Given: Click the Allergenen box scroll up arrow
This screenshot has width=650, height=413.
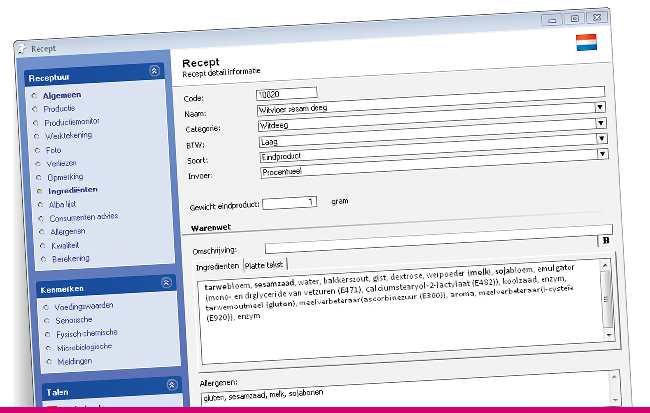Looking at the screenshot, I should tap(614, 377).
